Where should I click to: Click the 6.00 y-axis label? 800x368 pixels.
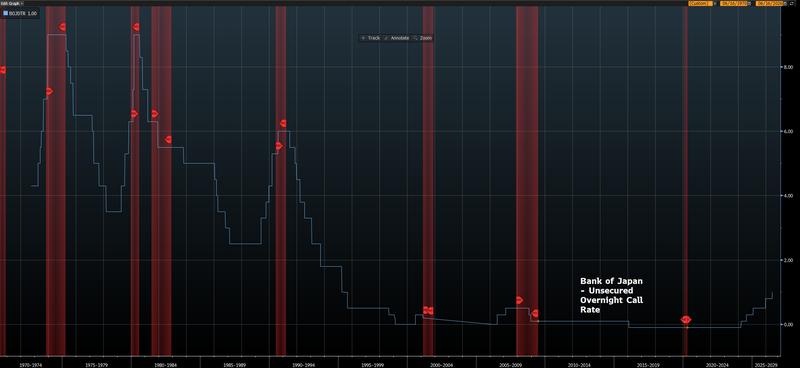pyautogui.click(x=788, y=131)
